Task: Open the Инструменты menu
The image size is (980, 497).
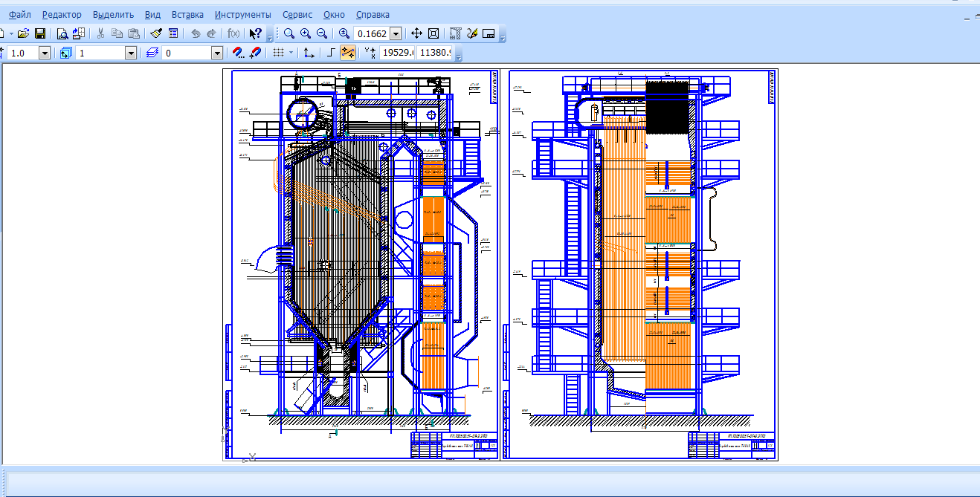Action: [x=242, y=14]
